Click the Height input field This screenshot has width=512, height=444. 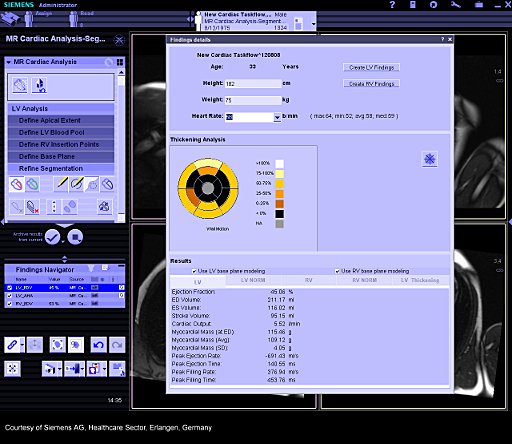point(253,84)
